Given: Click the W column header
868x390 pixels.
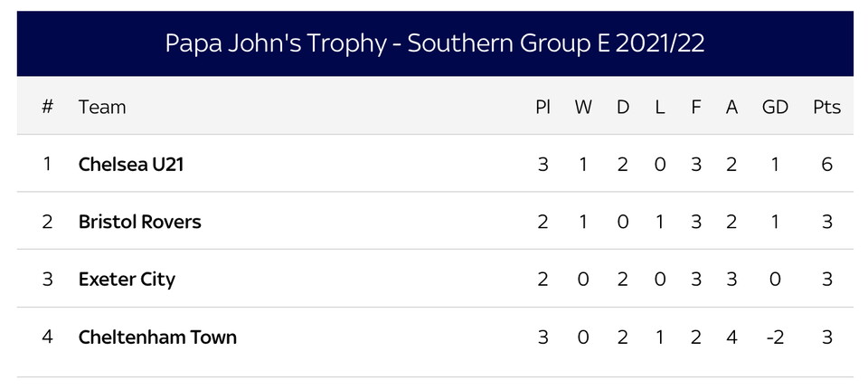Looking at the screenshot, I should pos(582,107).
